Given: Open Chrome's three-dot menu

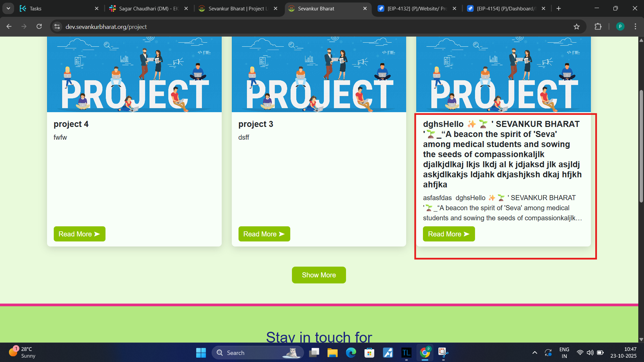Looking at the screenshot, I should point(635,27).
